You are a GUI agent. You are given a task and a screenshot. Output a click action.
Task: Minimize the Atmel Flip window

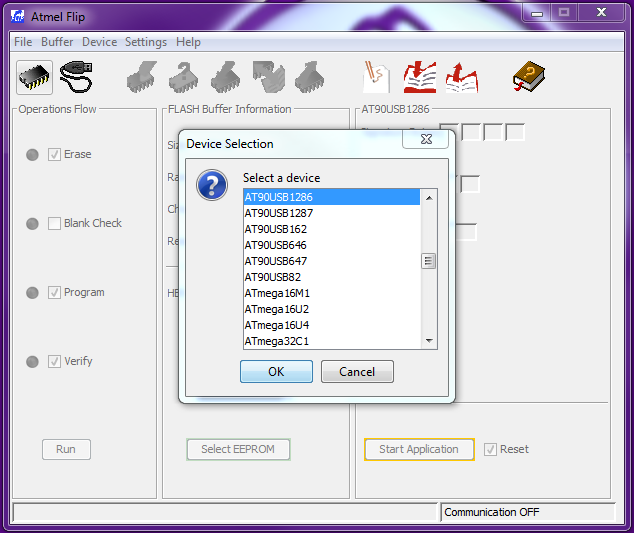pyautogui.click(x=537, y=13)
